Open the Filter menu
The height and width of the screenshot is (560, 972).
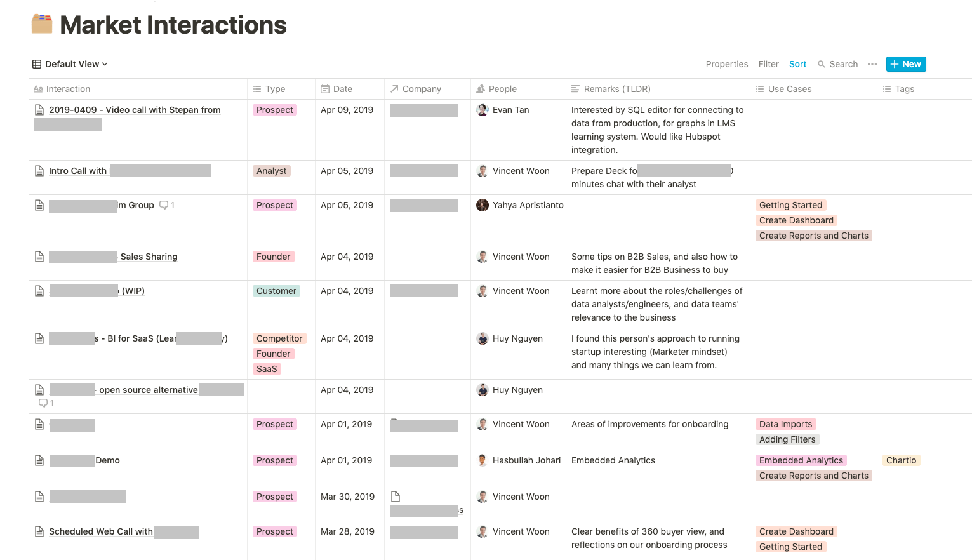[768, 64]
